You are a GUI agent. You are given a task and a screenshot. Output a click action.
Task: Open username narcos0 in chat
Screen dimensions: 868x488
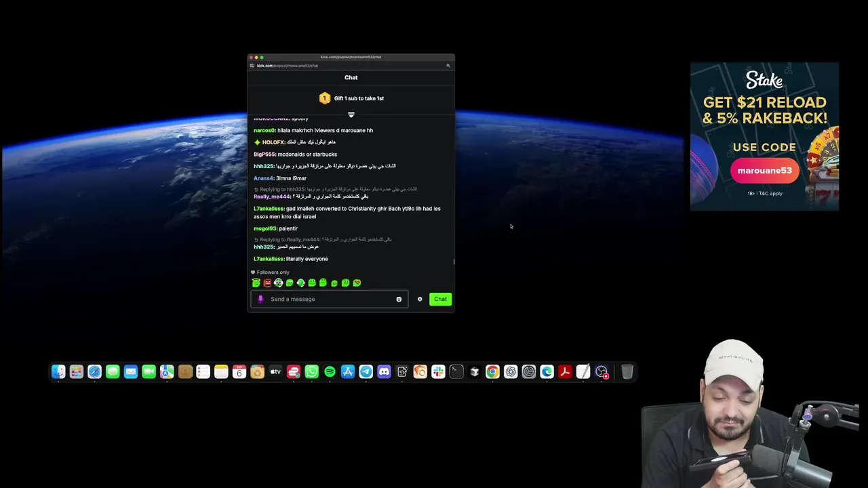[264, 130]
